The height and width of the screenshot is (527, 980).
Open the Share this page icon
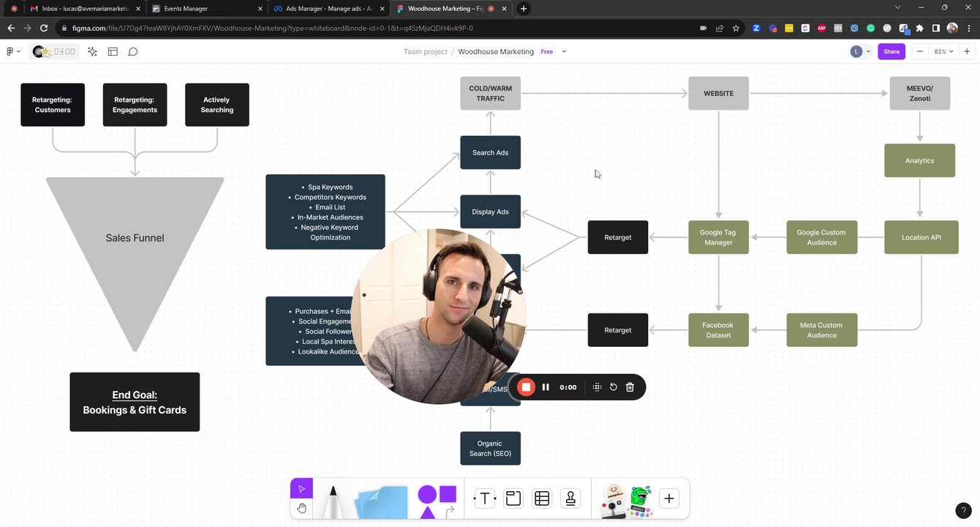(720, 28)
